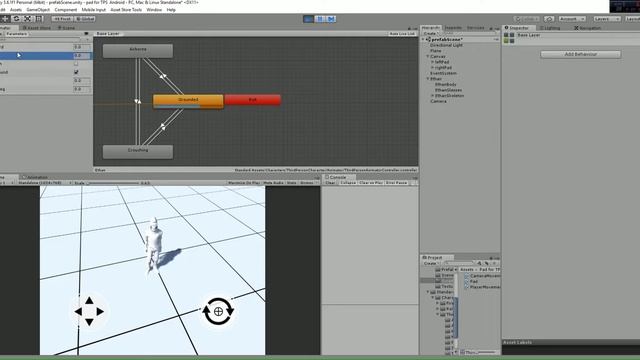Select the red Exit node
640x360 pixels.
click(253, 100)
